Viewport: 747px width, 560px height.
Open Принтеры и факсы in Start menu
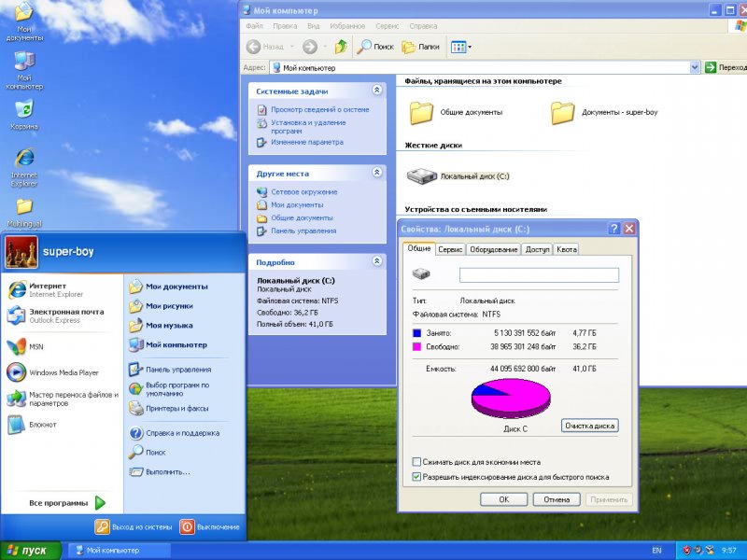169,409
